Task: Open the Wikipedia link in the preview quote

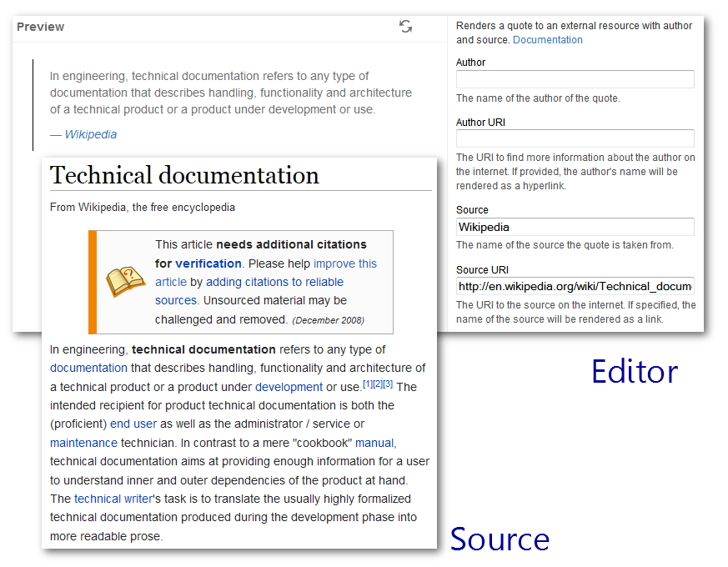Action: coord(90,134)
